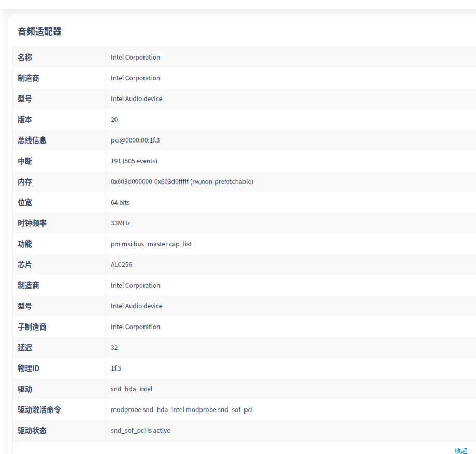
Task: Click the 子制造商 row label
Action: click(x=32, y=327)
